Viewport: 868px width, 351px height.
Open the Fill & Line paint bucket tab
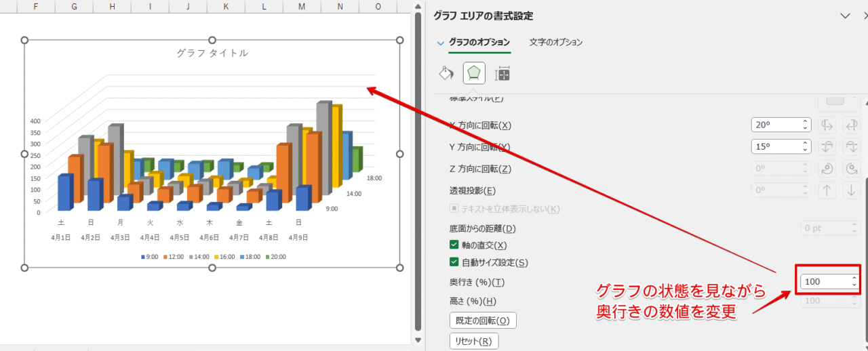click(446, 73)
